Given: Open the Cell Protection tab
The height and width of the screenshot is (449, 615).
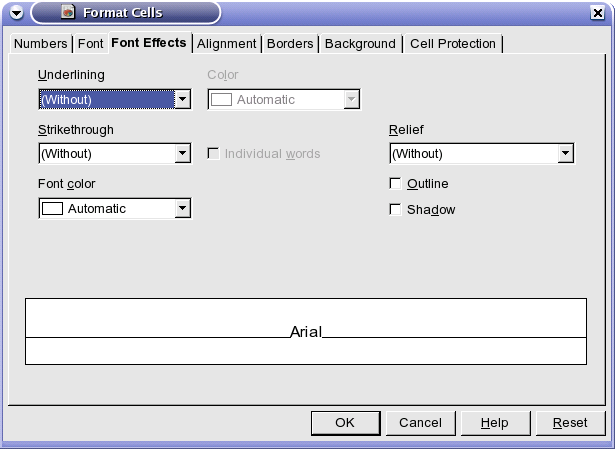Looking at the screenshot, I should pyautogui.click(x=453, y=44).
